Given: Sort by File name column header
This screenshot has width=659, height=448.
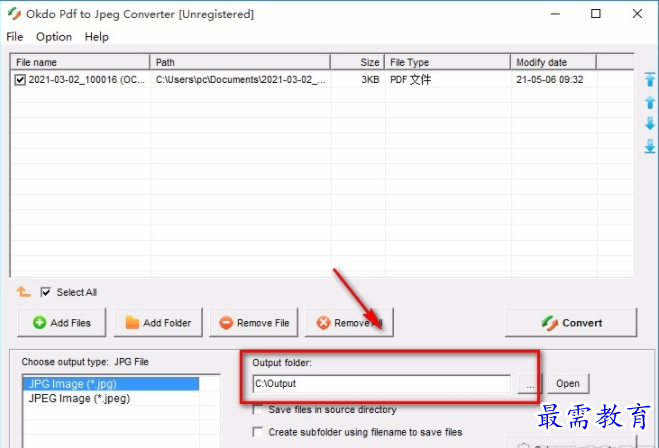Looking at the screenshot, I should tap(80, 62).
